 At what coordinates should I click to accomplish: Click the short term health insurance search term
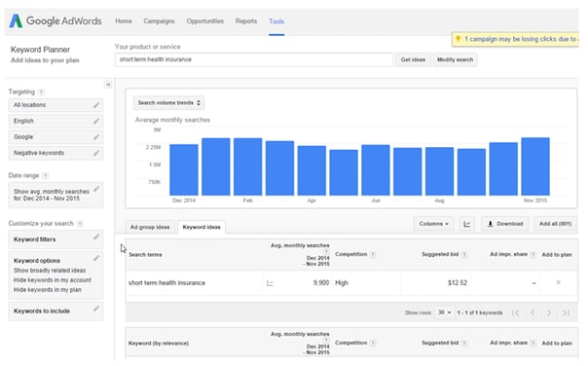click(x=166, y=283)
